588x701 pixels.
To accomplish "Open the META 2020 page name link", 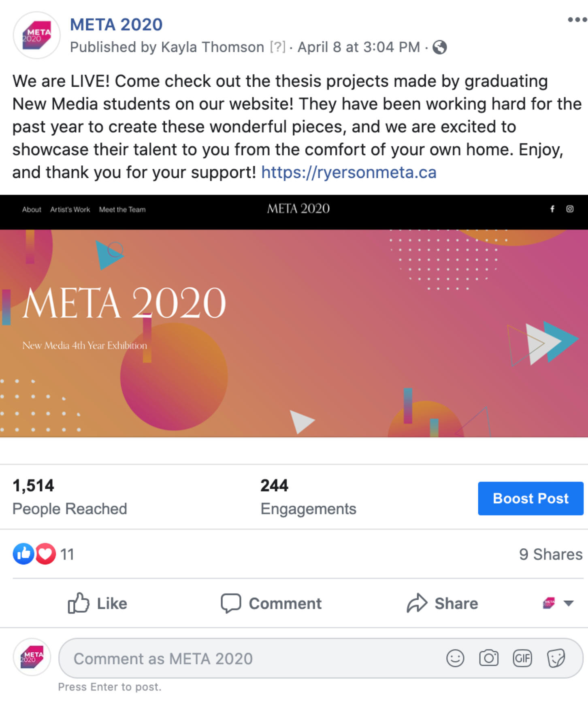I will (x=116, y=25).
